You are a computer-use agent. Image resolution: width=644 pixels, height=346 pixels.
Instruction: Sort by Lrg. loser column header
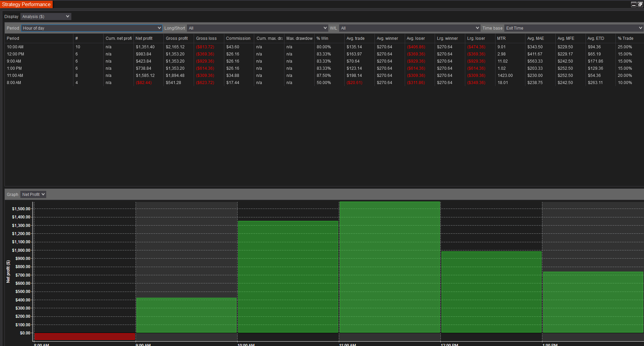tap(480, 38)
